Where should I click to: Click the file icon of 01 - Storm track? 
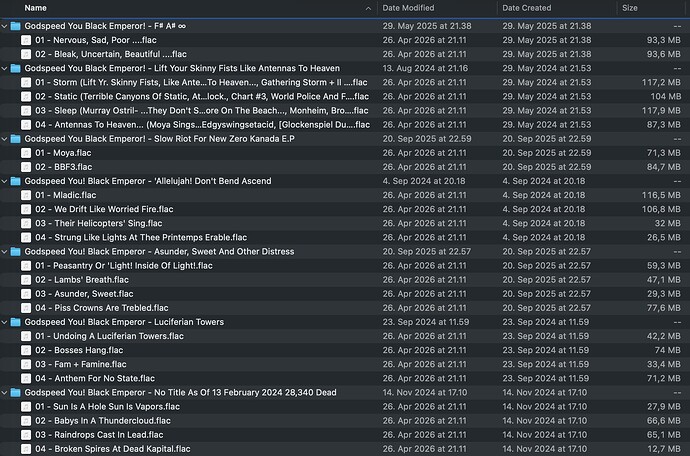(26, 82)
